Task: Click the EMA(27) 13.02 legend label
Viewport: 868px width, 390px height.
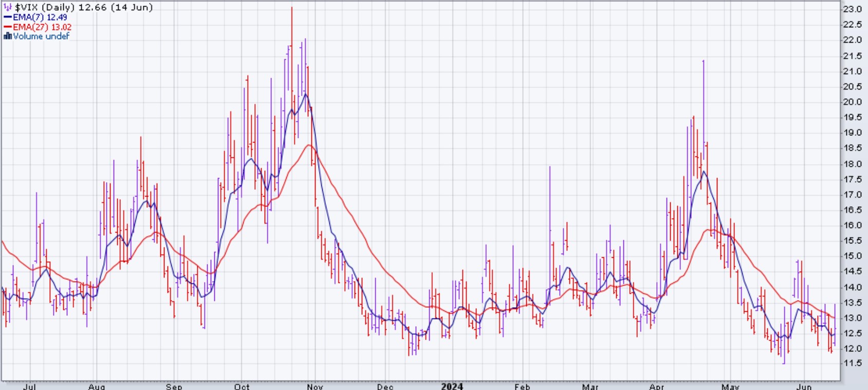Action: coord(42,27)
